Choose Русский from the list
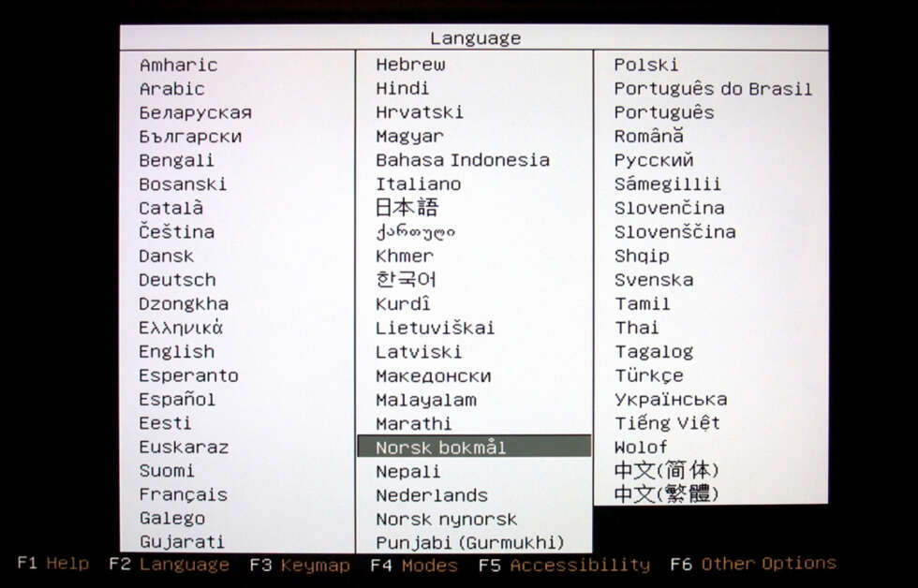Image resolution: width=918 pixels, height=588 pixels. pyautogui.click(x=654, y=160)
